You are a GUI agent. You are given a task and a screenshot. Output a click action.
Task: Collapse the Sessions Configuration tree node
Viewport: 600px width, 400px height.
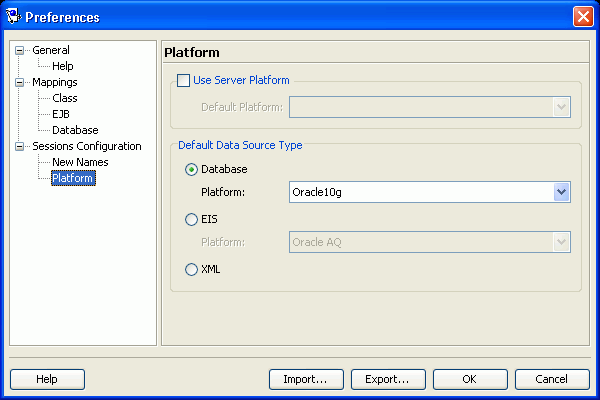click(x=19, y=146)
